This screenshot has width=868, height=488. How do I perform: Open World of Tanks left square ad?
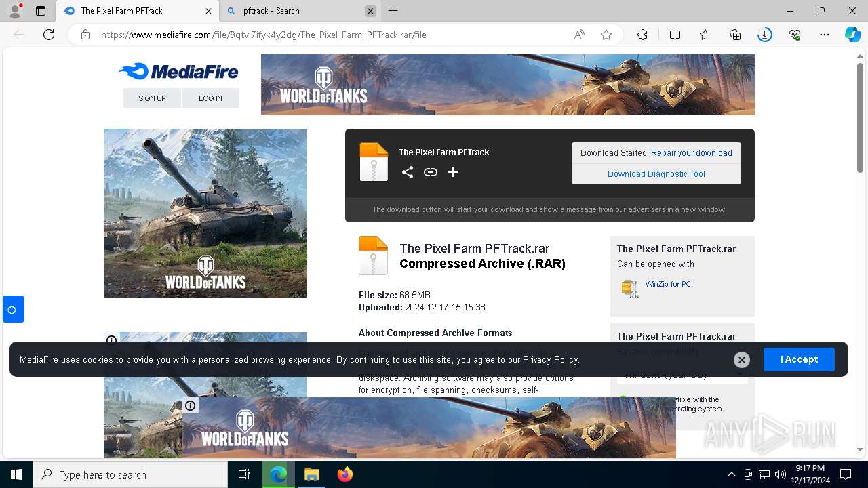tap(205, 213)
